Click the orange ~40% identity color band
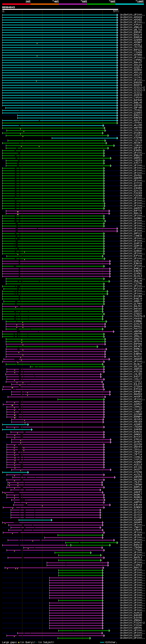Viewport: 146px width, 644px height. click(45, 4)
